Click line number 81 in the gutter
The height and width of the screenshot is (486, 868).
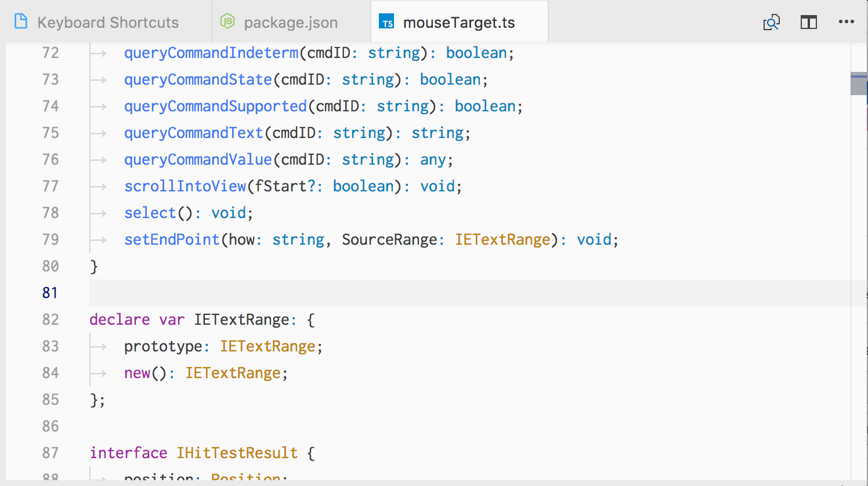click(50, 293)
